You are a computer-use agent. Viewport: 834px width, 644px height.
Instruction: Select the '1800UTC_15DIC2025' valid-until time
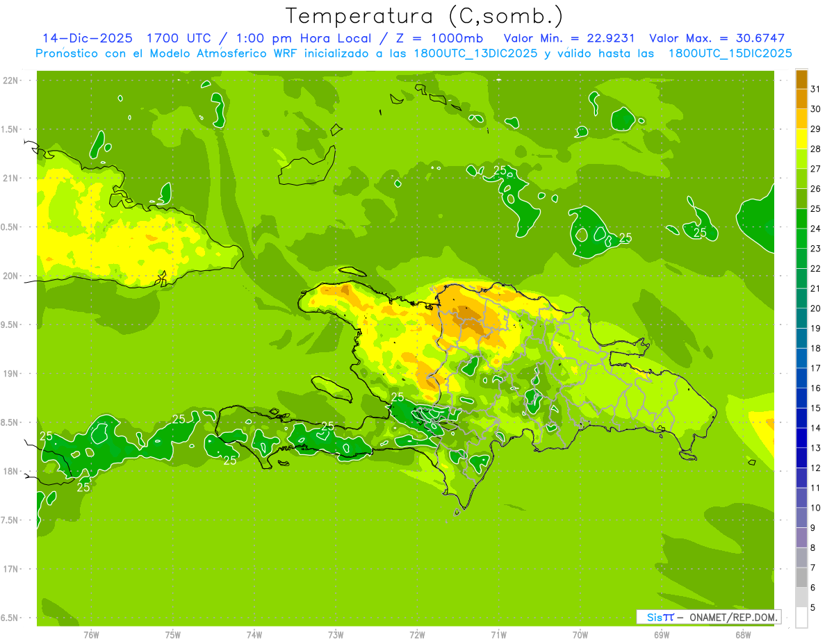pos(730,53)
